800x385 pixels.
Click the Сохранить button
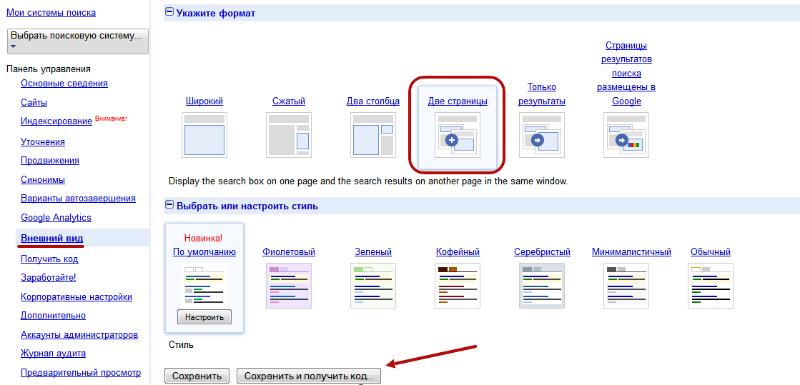coord(197,376)
